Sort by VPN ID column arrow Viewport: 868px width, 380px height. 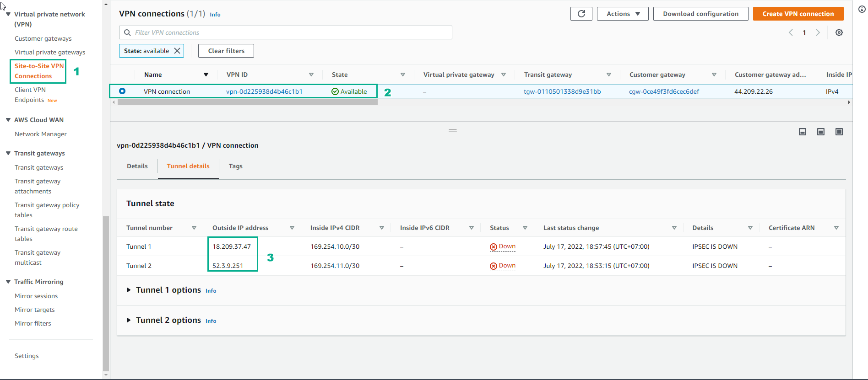311,75
